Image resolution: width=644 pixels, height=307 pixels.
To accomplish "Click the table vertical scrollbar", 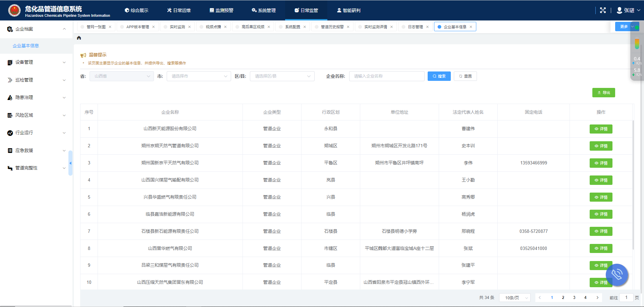I will [633, 185].
